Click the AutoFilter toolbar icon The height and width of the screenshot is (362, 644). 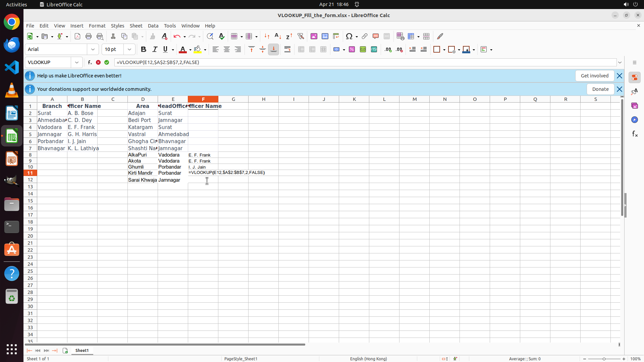point(301,36)
